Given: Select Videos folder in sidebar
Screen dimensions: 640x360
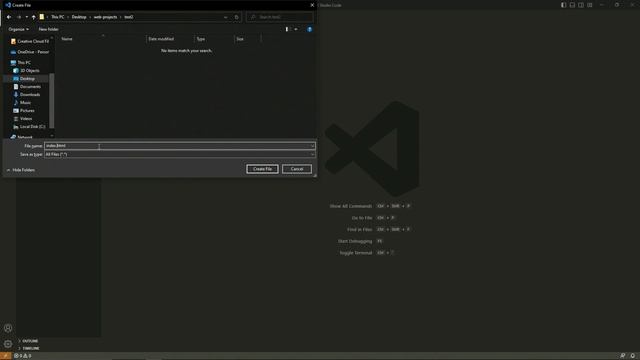Looking at the screenshot, I should (x=23, y=118).
